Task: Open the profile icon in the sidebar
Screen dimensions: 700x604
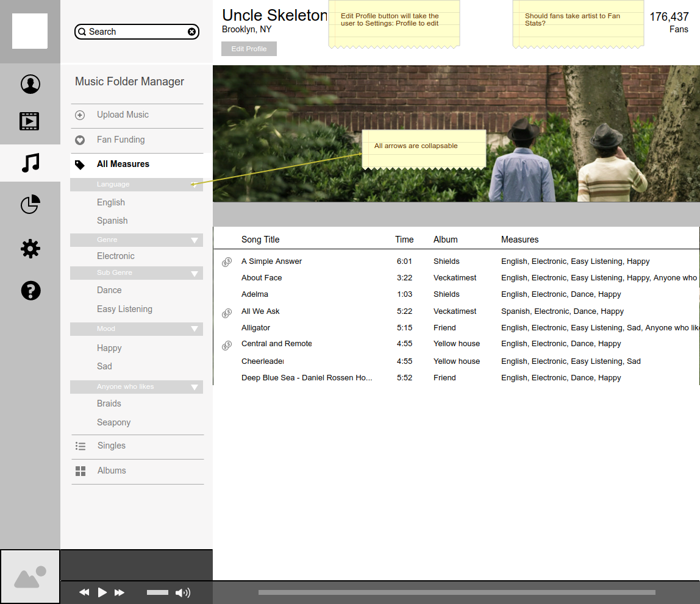Action: click(30, 84)
